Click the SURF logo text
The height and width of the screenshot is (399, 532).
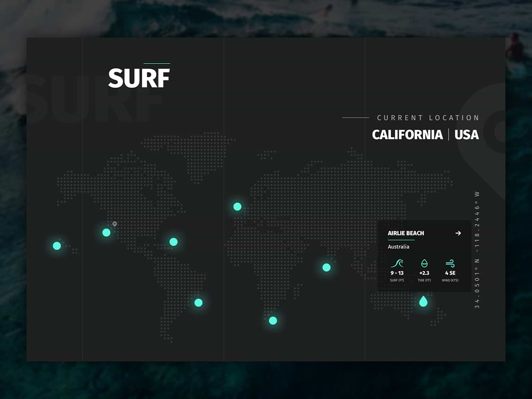[x=139, y=78]
